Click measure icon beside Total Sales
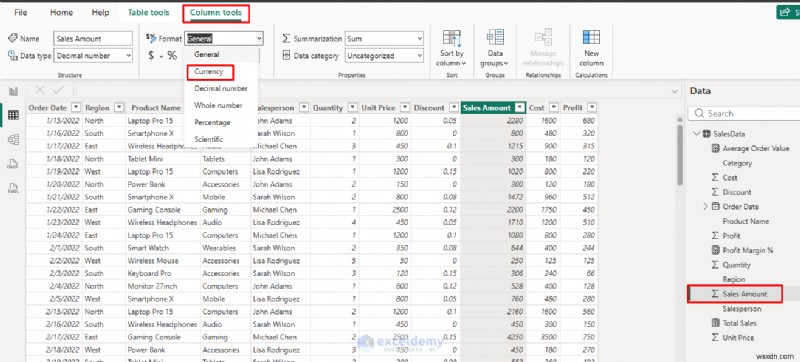Image resolution: width=800 pixels, height=362 pixels. [715, 323]
